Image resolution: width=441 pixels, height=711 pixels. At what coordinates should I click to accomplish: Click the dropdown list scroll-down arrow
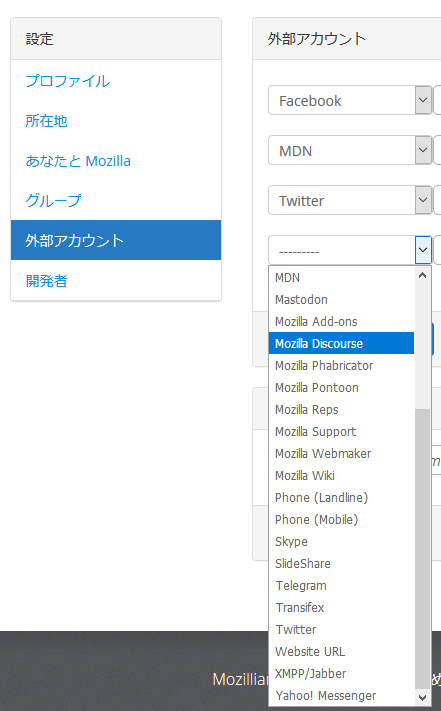click(422, 697)
